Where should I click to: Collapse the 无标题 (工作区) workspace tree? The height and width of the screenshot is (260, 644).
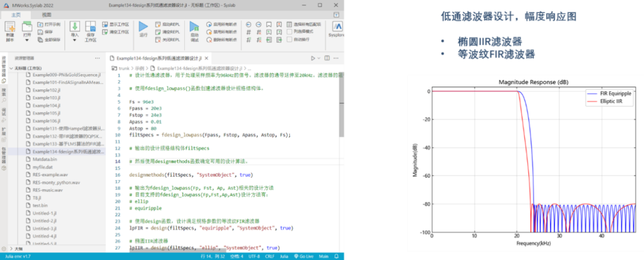click(11, 67)
